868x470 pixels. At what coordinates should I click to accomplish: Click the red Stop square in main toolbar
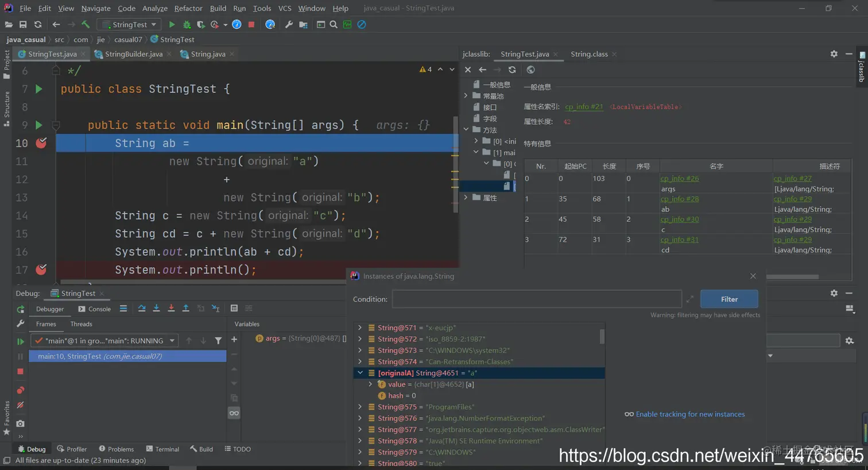point(251,25)
